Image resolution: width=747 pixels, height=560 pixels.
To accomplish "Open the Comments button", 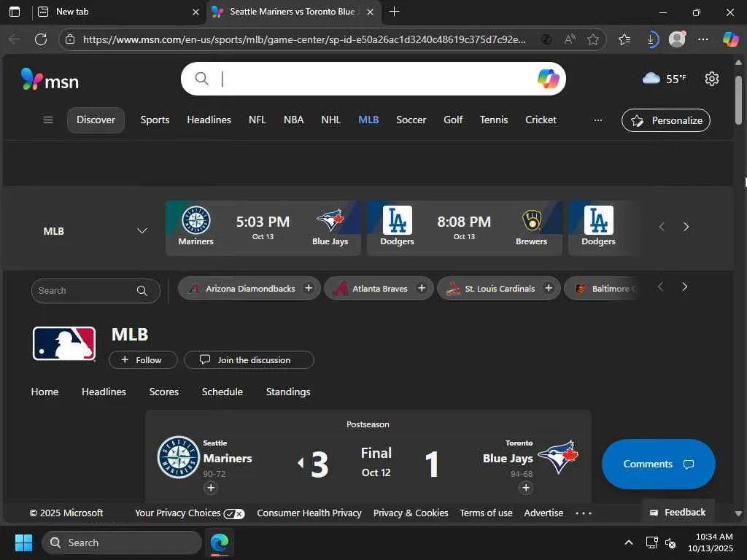I will click(658, 464).
